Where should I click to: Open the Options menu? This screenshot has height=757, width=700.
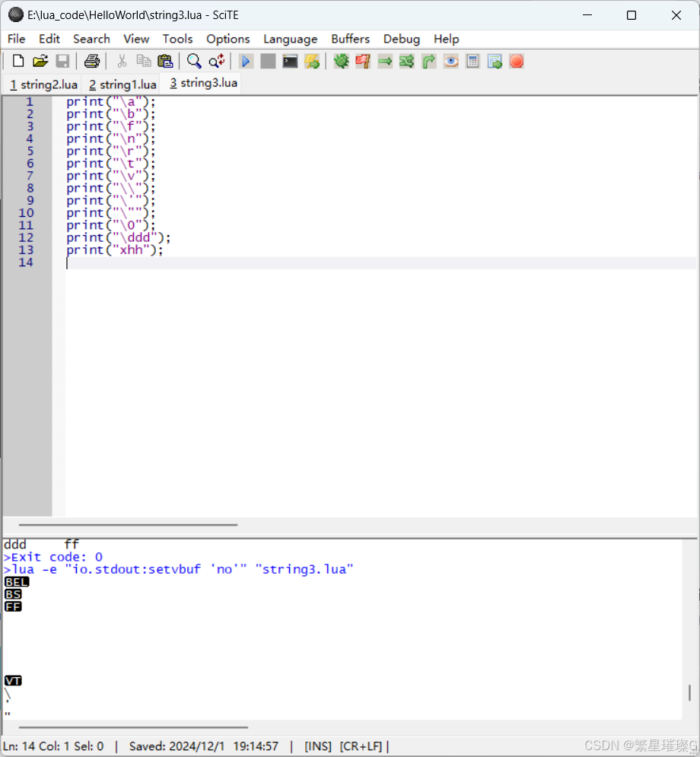point(228,39)
